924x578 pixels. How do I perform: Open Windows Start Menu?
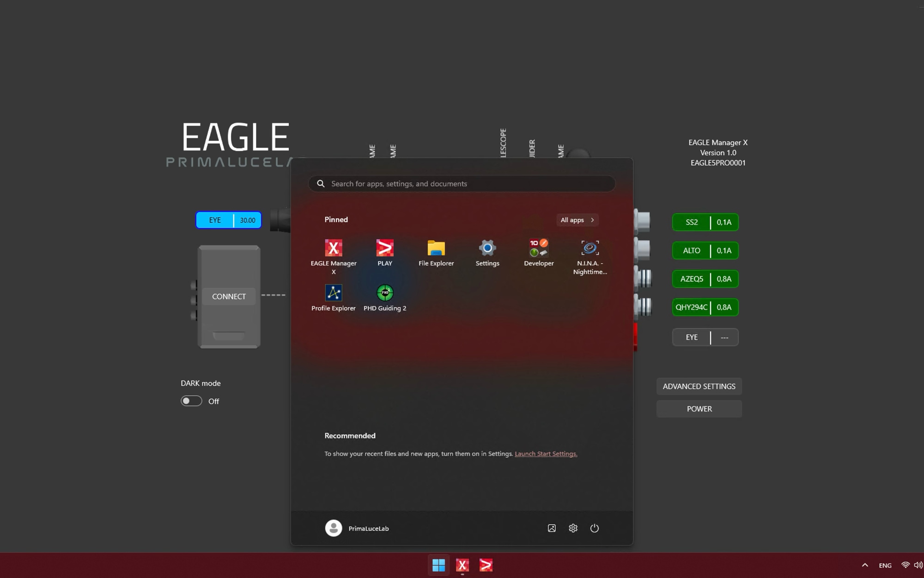tap(438, 566)
